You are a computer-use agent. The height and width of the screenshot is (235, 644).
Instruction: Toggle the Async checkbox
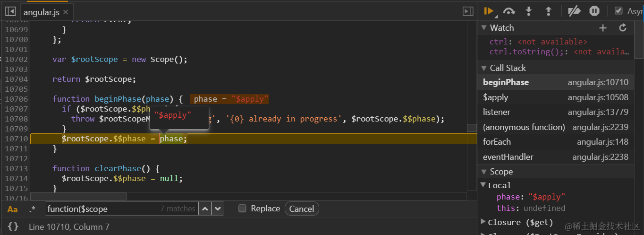[619, 11]
